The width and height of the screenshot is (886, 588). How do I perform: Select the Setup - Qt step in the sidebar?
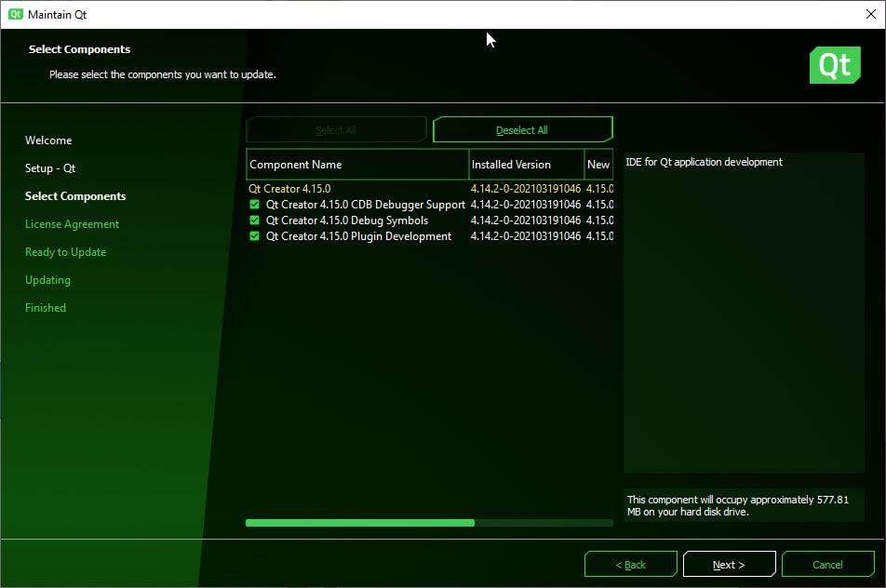(x=50, y=168)
